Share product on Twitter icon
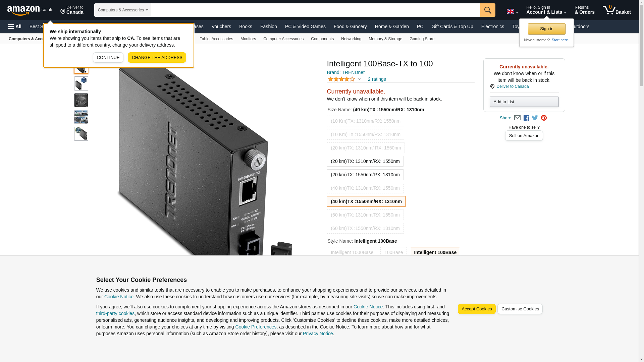644x362 pixels. point(535,118)
